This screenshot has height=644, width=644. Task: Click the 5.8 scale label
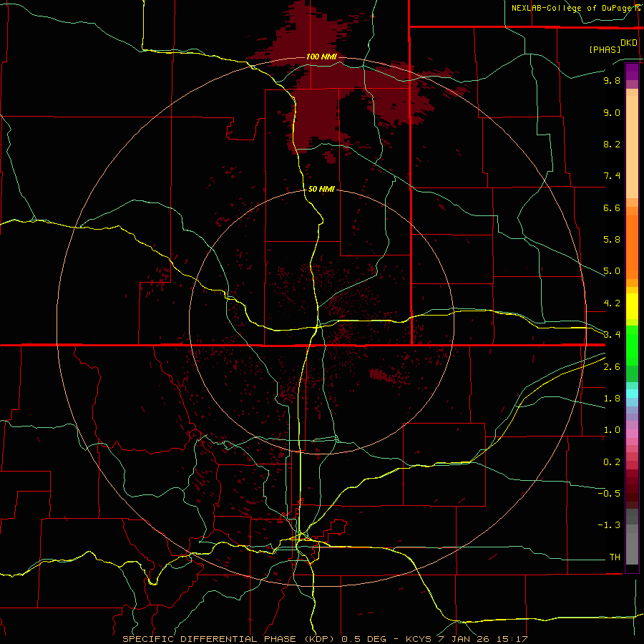click(612, 240)
